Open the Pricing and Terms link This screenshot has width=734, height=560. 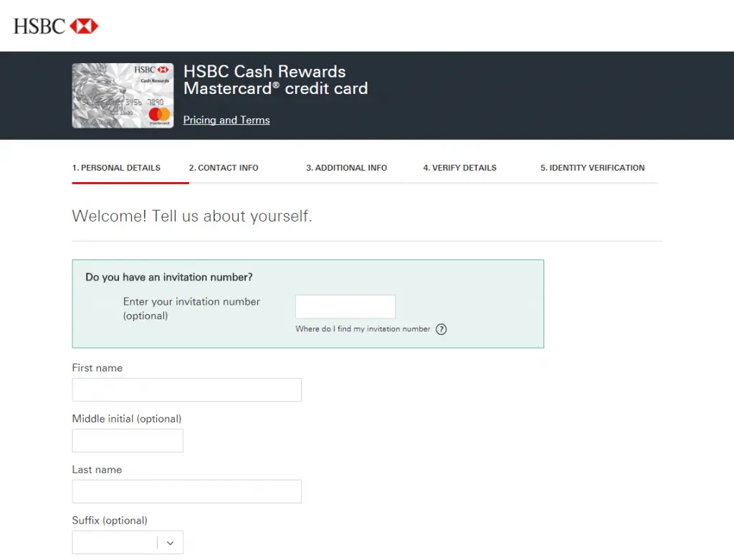pyautogui.click(x=227, y=120)
